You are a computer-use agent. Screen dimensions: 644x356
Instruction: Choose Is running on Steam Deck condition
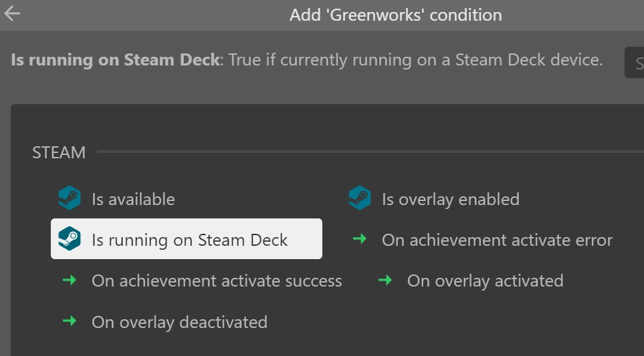point(187,238)
